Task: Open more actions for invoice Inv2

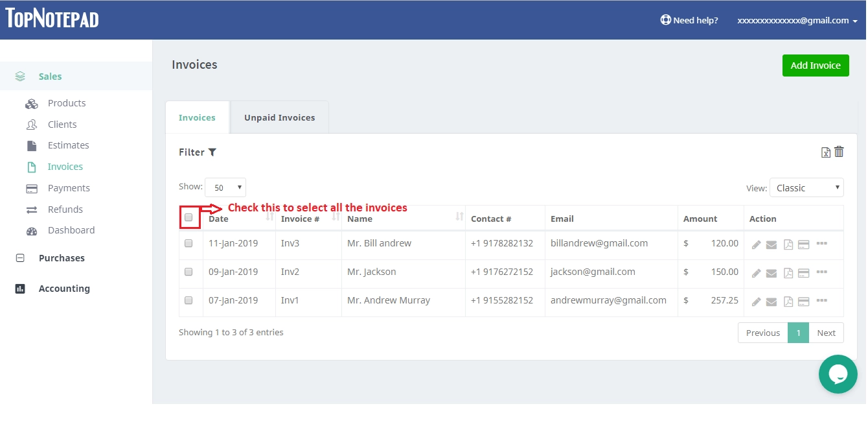Action: (822, 272)
